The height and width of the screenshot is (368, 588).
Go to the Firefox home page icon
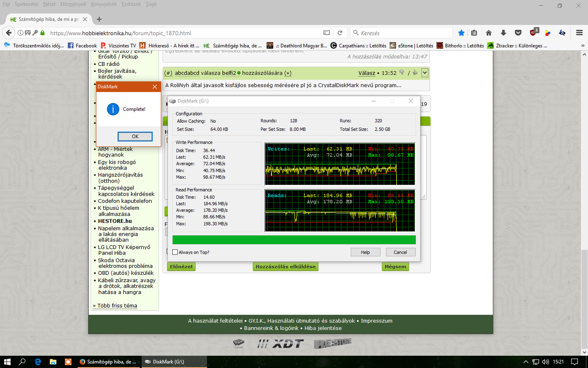tap(489, 33)
